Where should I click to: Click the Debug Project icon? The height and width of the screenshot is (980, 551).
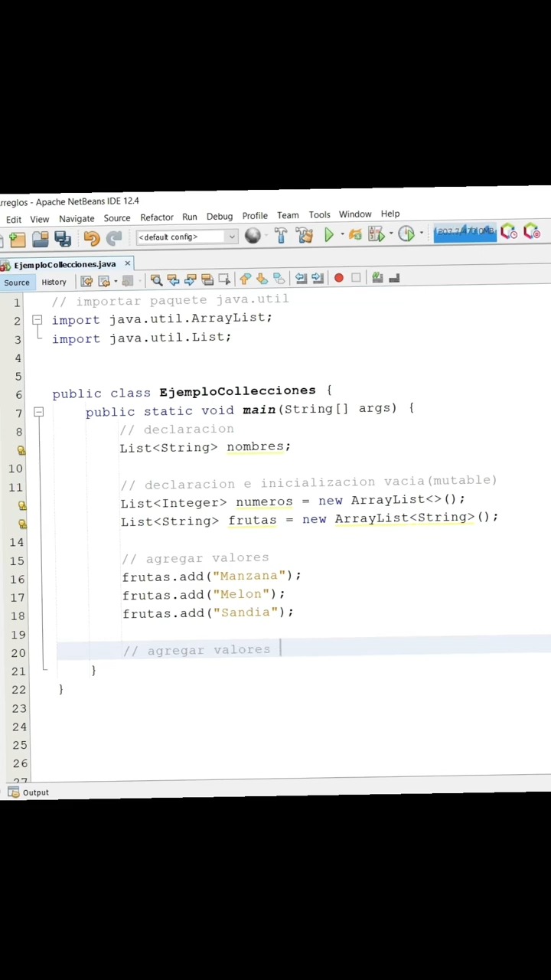[355, 235]
